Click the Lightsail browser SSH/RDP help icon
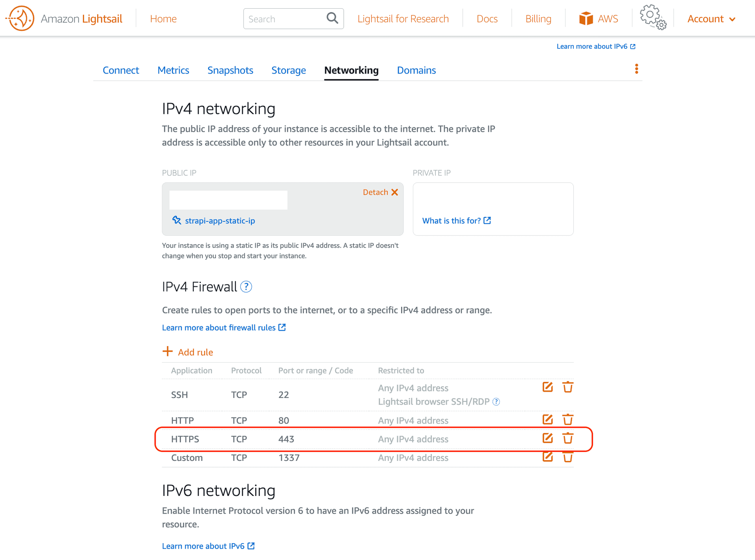 (496, 402)
